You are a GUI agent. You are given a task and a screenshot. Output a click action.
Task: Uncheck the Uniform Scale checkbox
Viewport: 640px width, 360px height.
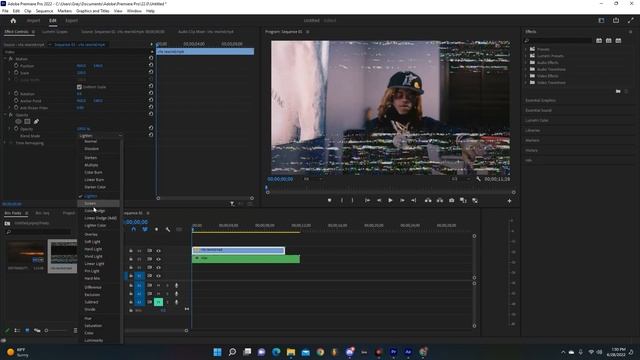79,87
